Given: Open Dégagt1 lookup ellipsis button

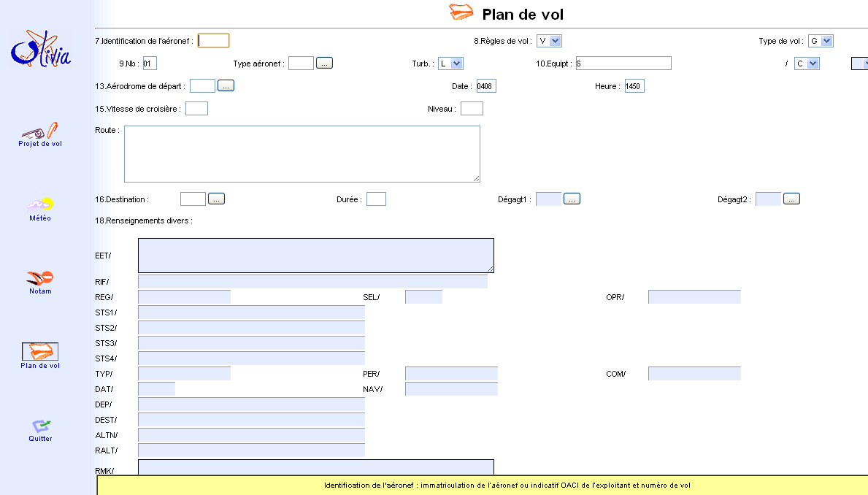Looking at the screenshot, I should click(572, 199).
